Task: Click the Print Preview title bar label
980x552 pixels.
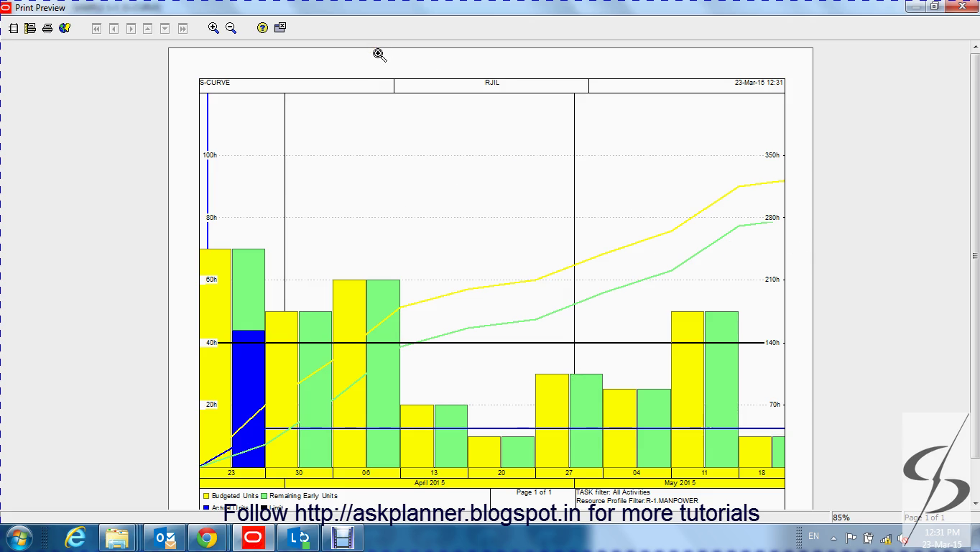Action: tap(40, 6)
